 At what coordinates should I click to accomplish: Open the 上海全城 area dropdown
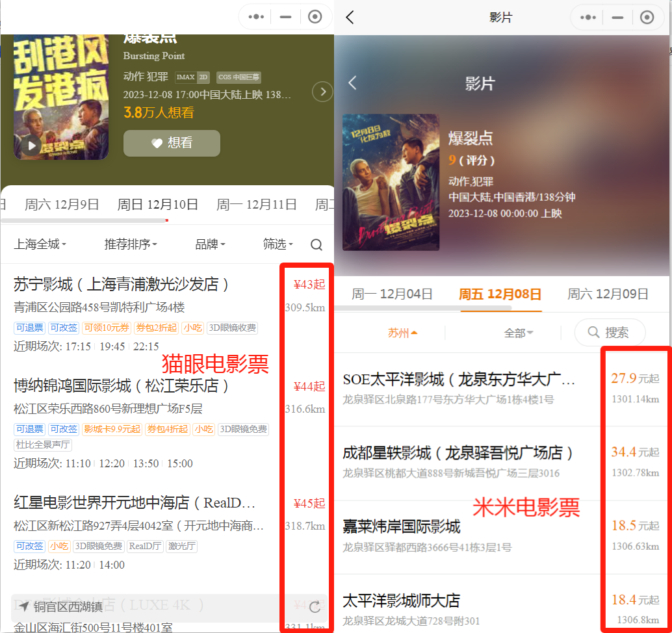[40, 244]
